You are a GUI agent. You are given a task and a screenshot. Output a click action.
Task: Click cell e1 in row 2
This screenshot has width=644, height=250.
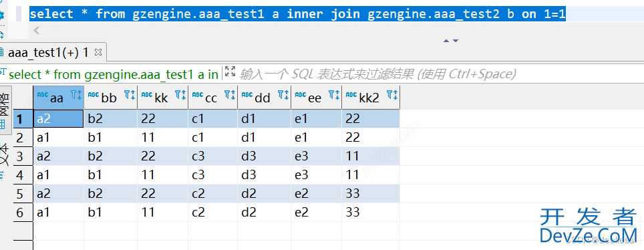point(316,137)
